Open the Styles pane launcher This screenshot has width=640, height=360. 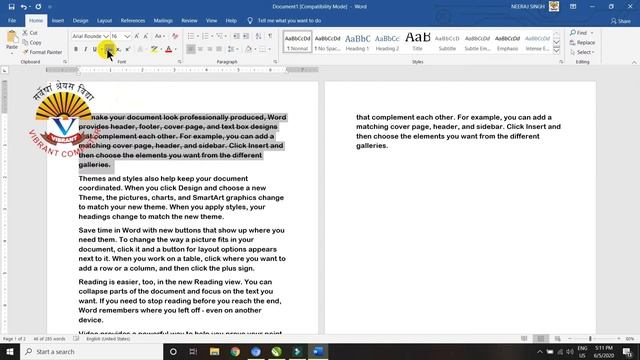click(561, 62)
